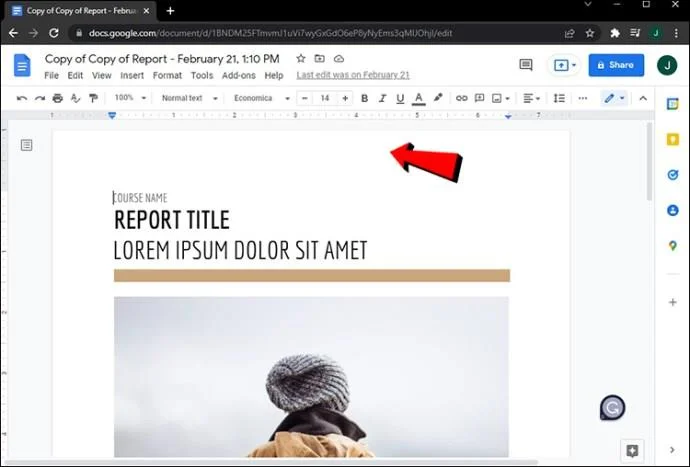Toggle underline formatting
This screenshot has height=467, width=690.
point(400,98)
